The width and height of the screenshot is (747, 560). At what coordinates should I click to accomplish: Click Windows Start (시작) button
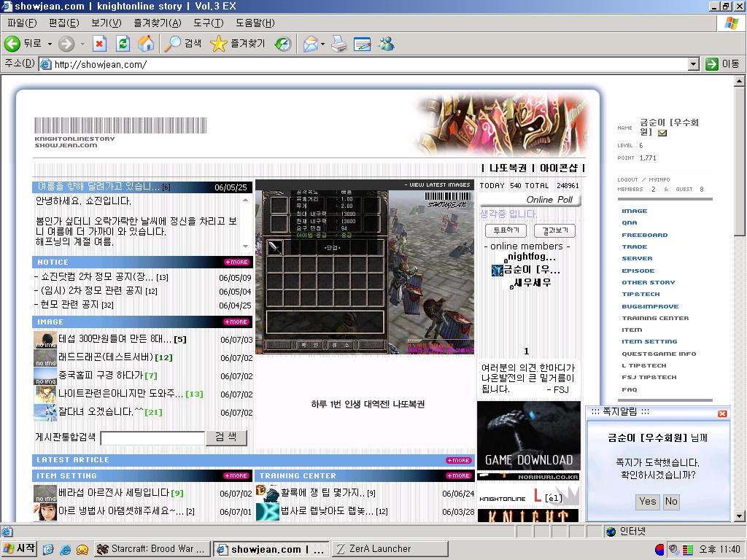point(20,548)
